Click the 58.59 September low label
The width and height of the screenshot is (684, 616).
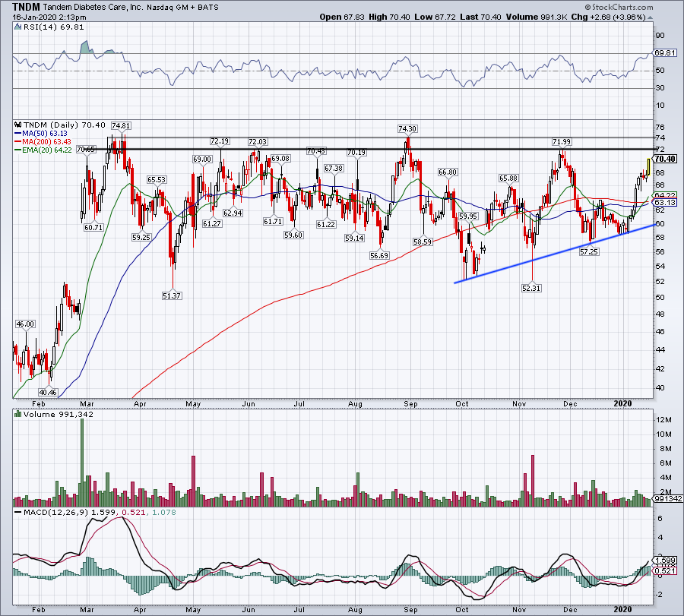[x=423, y=242]
